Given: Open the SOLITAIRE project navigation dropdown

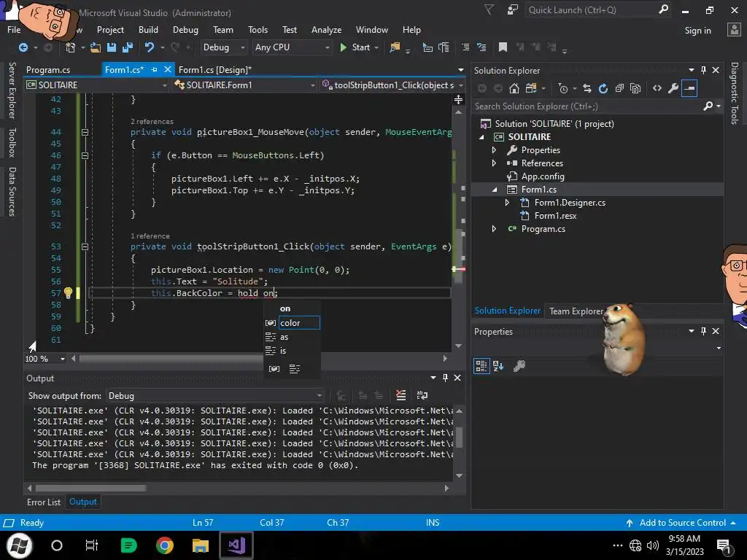Looking at the screenshot, I should 96,85.
